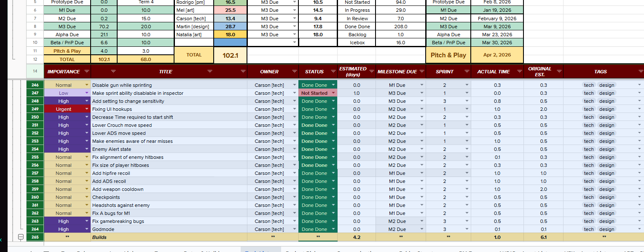The height and width of the screenshot is (252, 644).
Task: Open the SPRINT column filter icon
Action: (466, 72)
